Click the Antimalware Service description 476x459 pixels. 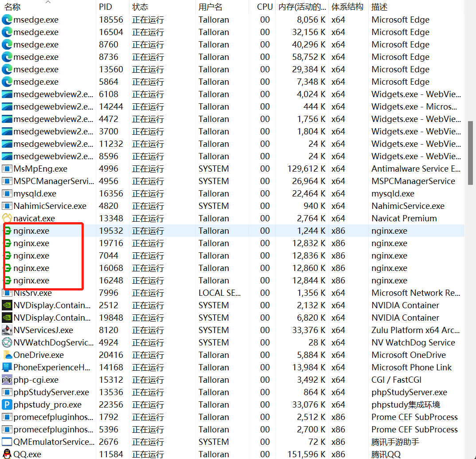click(416, 169)
